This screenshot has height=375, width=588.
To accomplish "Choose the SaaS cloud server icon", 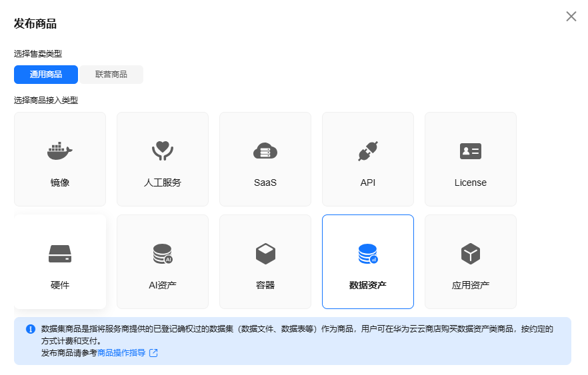I will click(x=265, y=151).
